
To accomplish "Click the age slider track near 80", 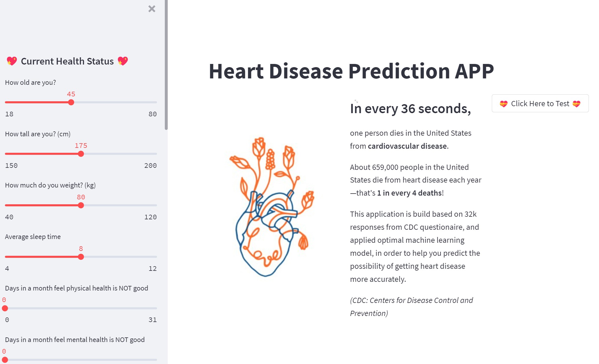I will [x=154, y=102].
